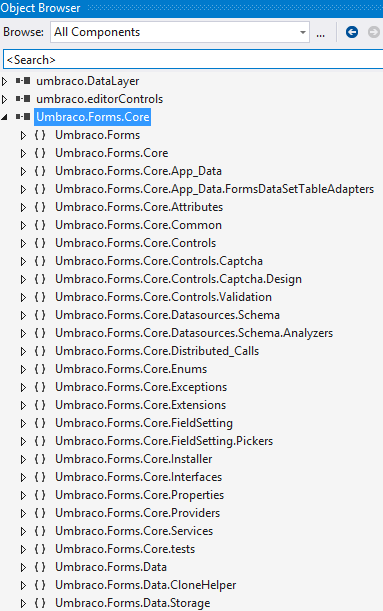Viewport: 383px width, 611px height.
Task: Select the umbraco.DataLayer assembly text
Action: 88,81
